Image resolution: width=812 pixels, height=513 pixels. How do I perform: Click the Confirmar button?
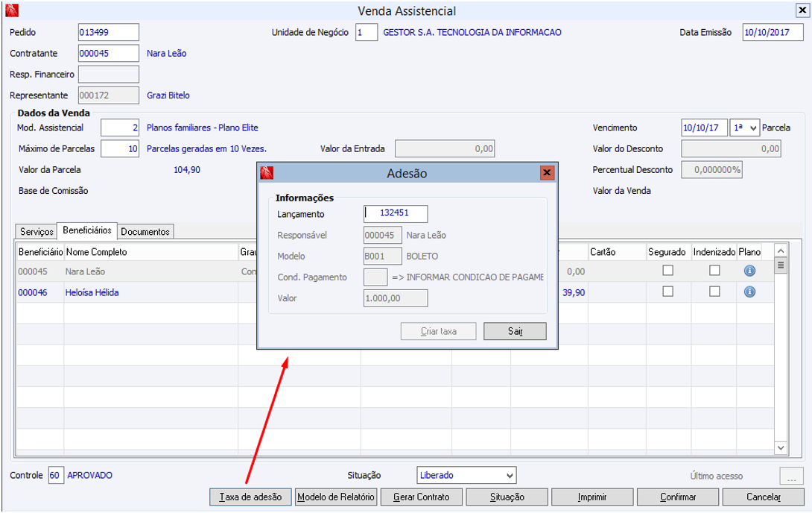point(678,497)
